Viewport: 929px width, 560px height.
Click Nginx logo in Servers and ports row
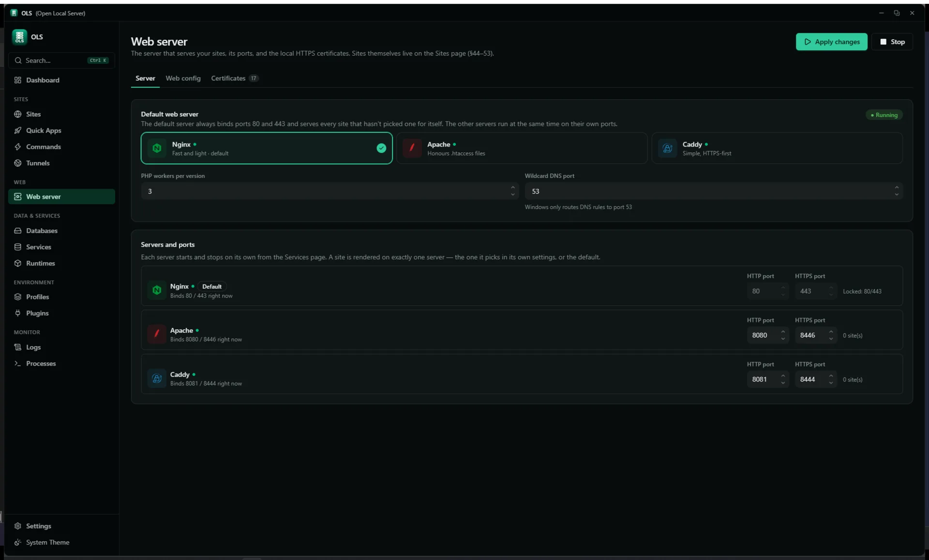(x=157, y=290)
